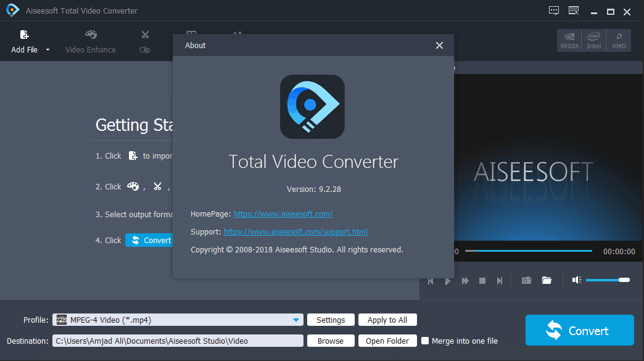The image size is (644, 361).
Task: Open the menu list icon in the title bar
Action: (574, 10)
